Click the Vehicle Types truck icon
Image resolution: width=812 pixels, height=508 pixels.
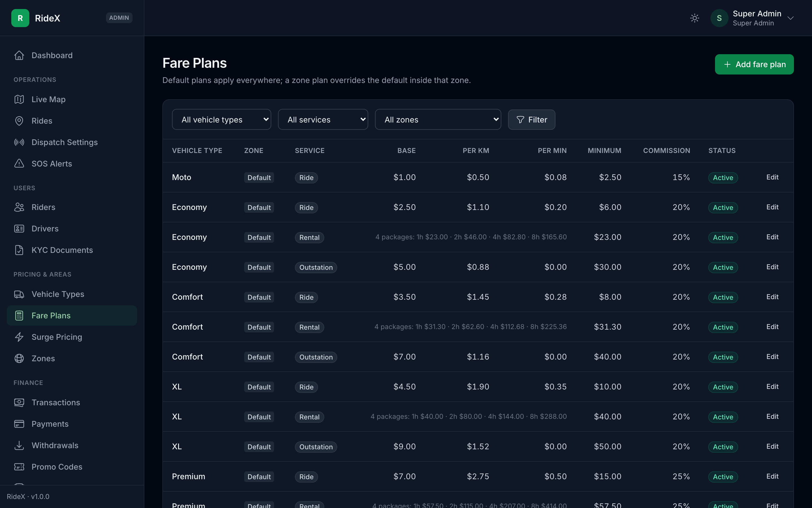(x=19, y=294)
